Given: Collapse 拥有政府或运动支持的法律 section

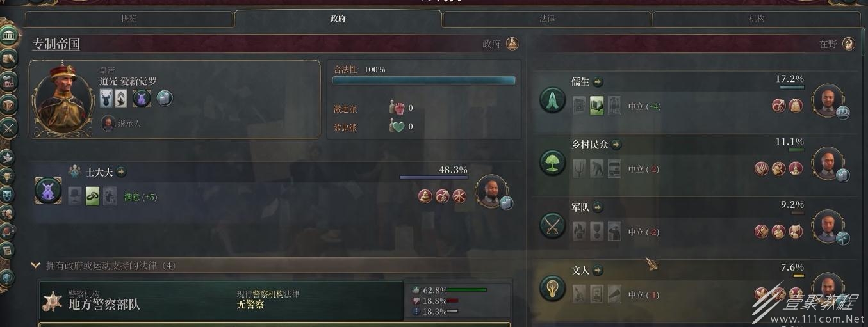Looking at the screenshot, I should (35, 265).
